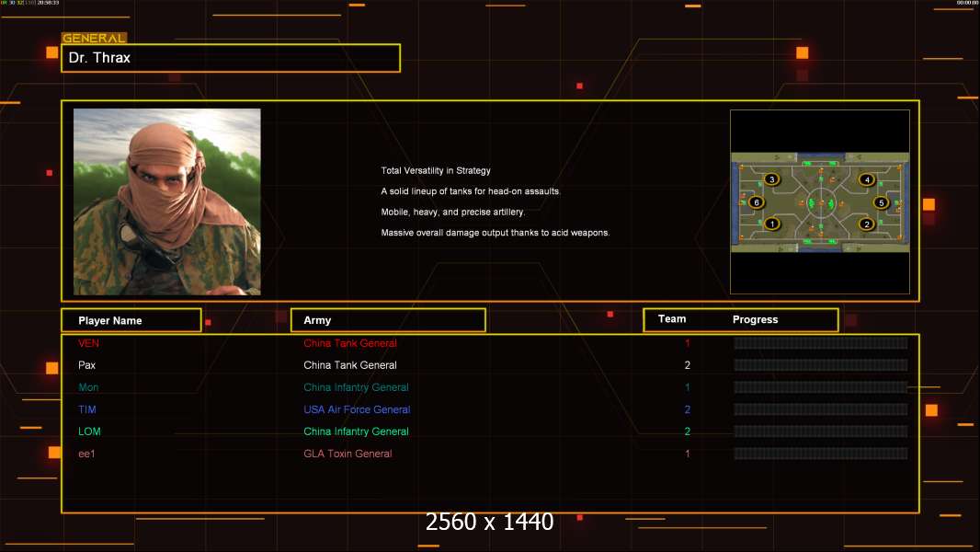
Task: Click VEN's team number
Action: tap(688, 343)
